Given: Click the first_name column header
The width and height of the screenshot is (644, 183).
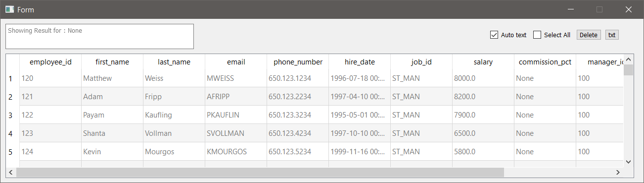Looking at the screenshot, I should coord(112,62).
